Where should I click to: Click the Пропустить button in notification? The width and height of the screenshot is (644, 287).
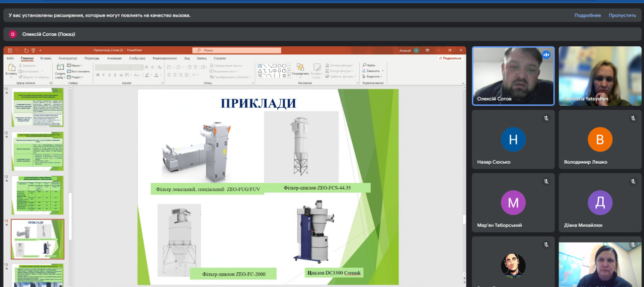tap(622, 15)
